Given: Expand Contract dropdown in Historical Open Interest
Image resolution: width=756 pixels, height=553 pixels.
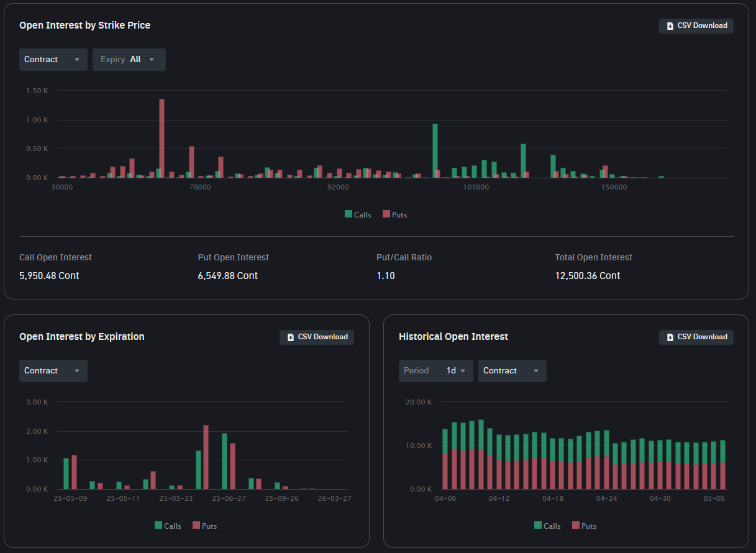Looking at the screenshot, I should coord(512,371).
